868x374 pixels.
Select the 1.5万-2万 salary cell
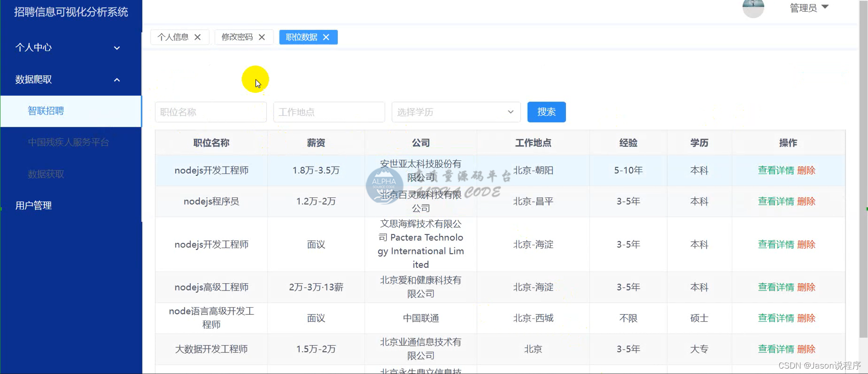coord(316,349)
